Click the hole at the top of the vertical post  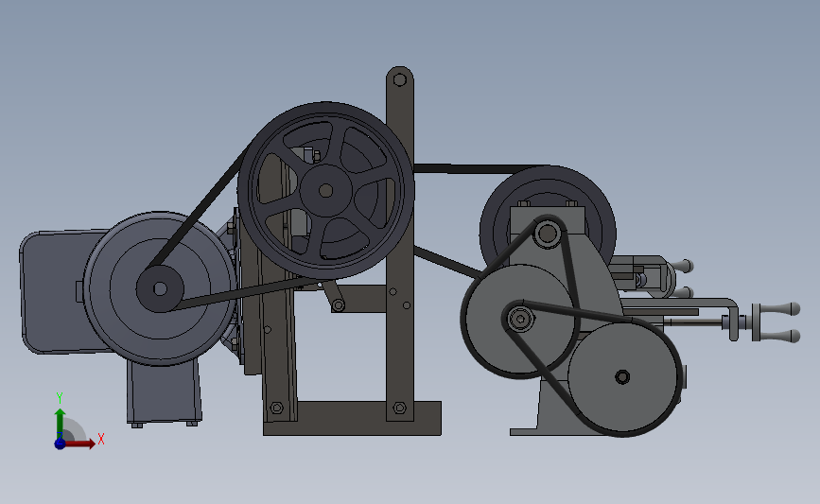point(399,80)
